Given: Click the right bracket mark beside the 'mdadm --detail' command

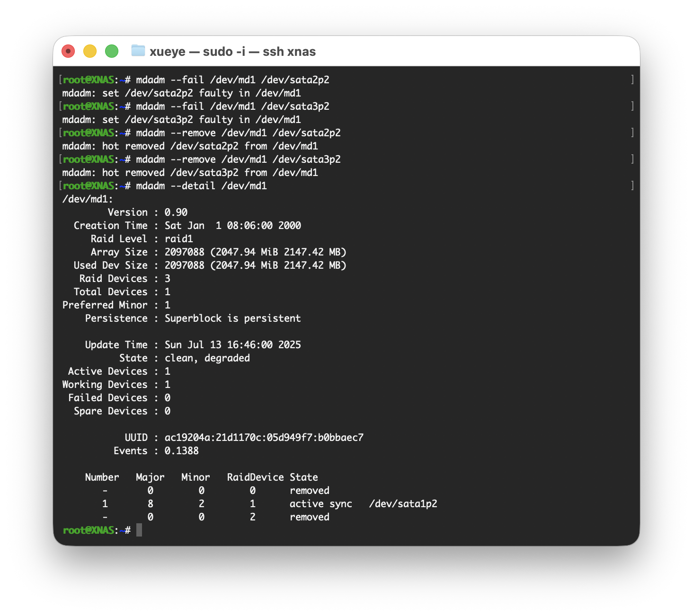Looking at the screenshot, I should (x=632, y=185).
